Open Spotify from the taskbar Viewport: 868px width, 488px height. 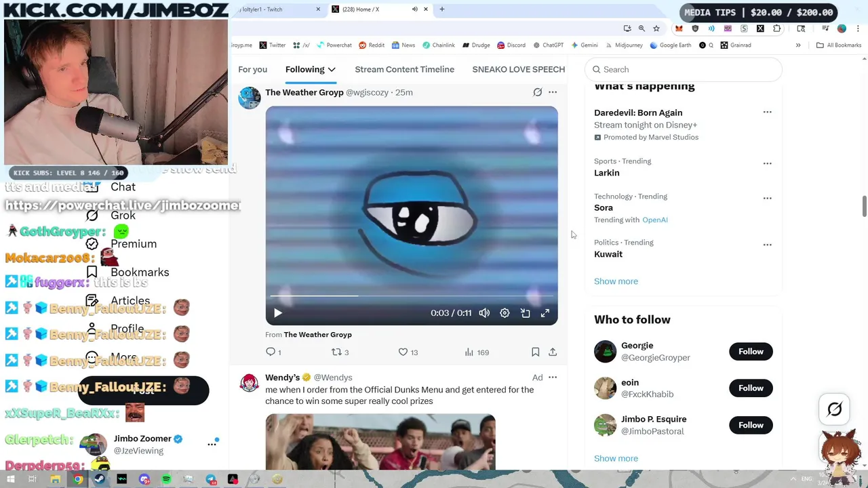pyautogui.click(x=166, y=479)
